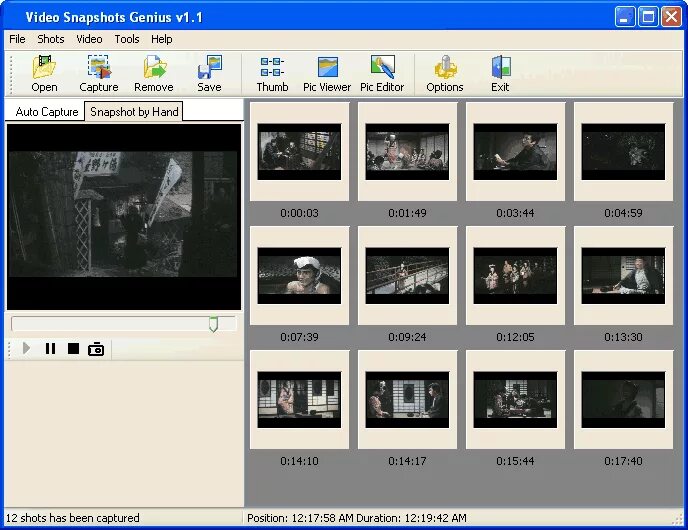Click the '12 shots has been captured' status
Image resolution: width=688 pixels, height=530 pixels.
tap(72, 518)
